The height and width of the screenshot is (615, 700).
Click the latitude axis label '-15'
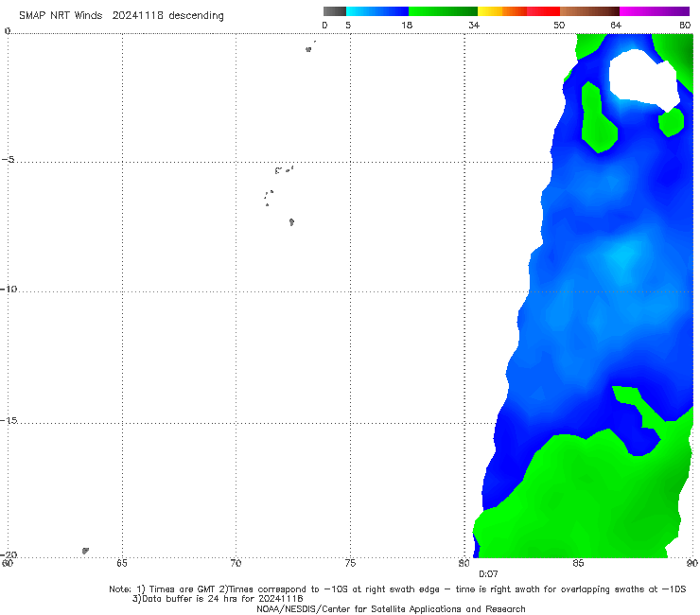pyautogui.click(x=9, y=420)
